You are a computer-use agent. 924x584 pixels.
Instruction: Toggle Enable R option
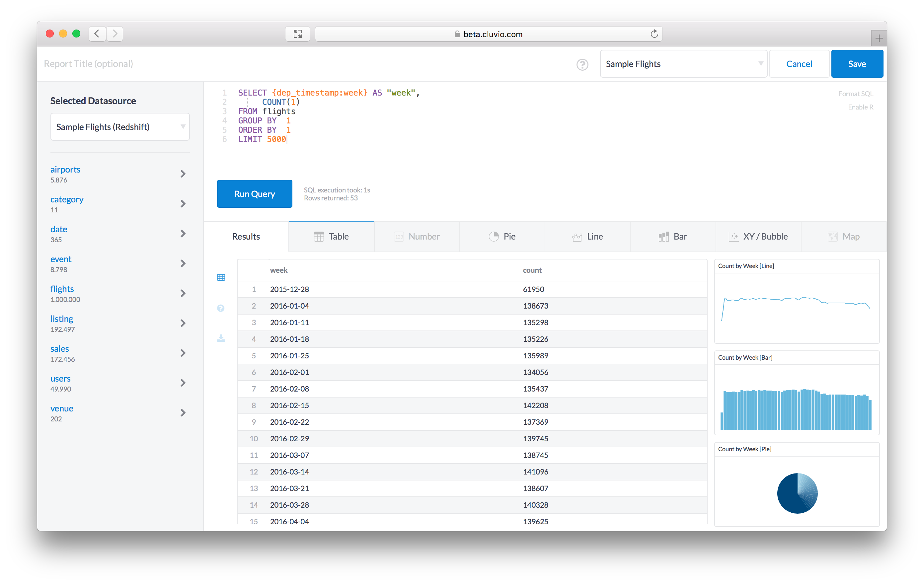[860, 107]
